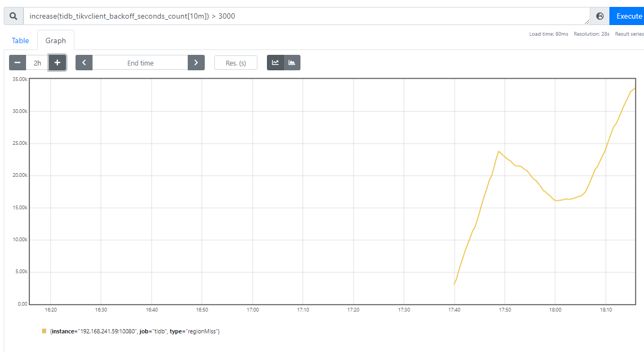Click the yellow legend color swatch
644x352 pixels.
pos(44,331)
